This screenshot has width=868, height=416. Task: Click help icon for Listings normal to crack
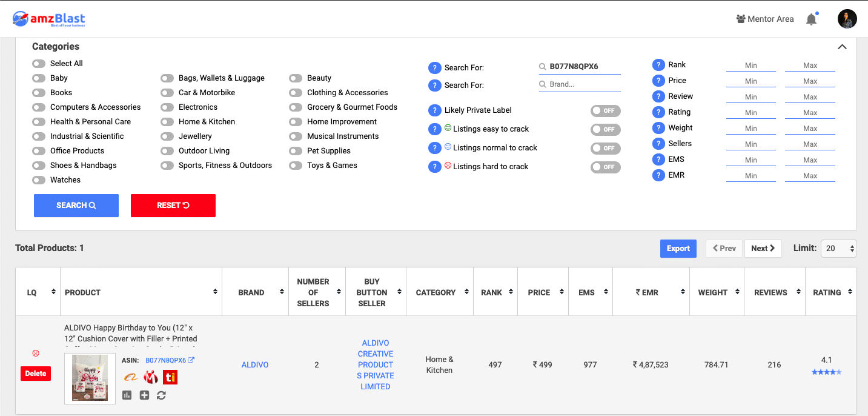click(434, 148)
